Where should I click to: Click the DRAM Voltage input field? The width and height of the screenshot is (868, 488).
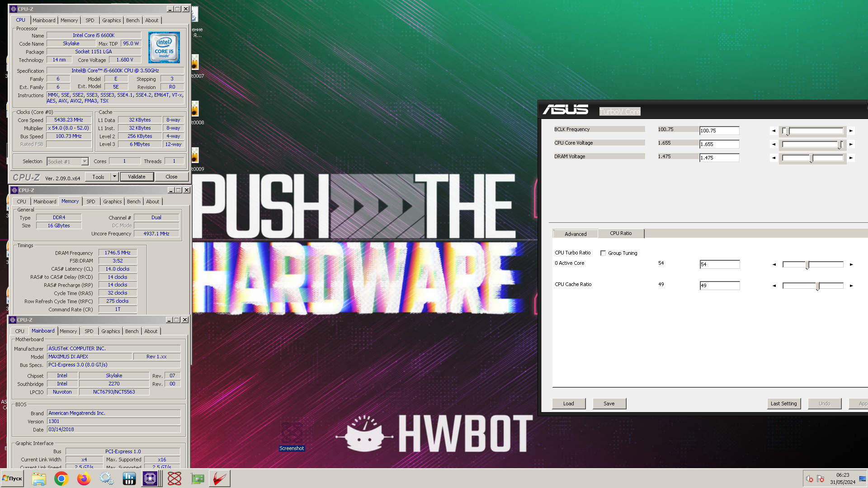pos(719,158)
